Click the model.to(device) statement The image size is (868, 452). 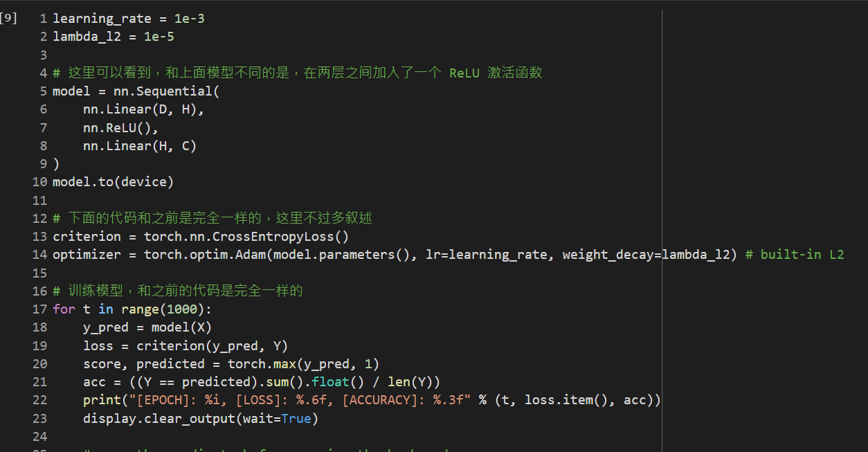[113, 182]
